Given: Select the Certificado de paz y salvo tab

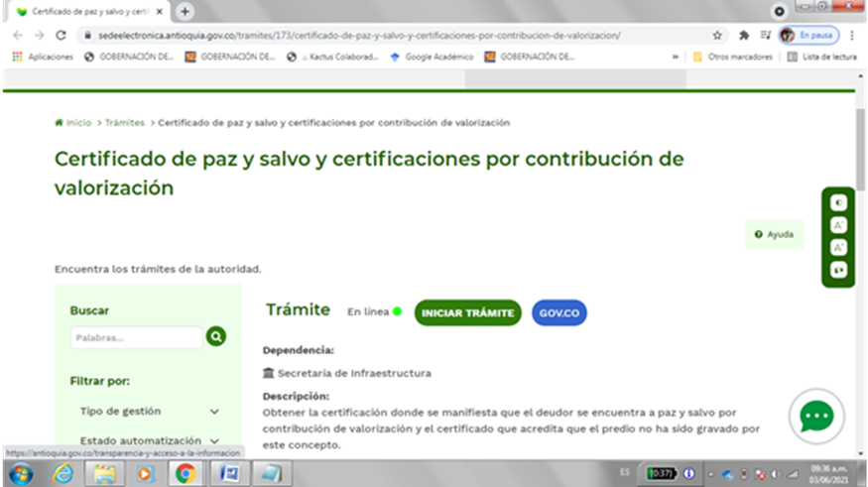Looking at the screenshot, I should tap(88, 12).
